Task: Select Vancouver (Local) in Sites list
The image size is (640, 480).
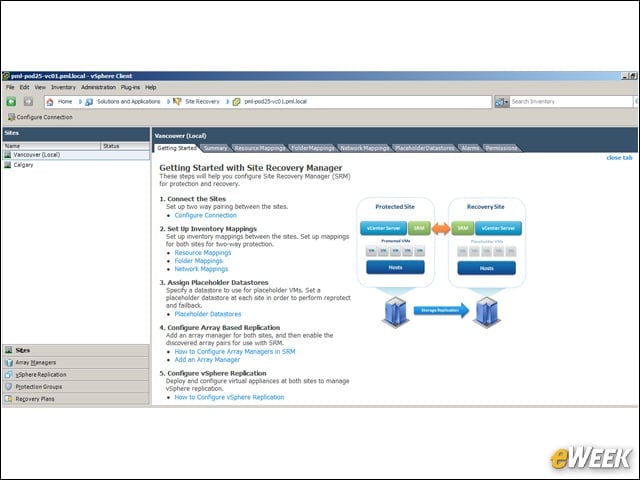Action: pos(76,155)
